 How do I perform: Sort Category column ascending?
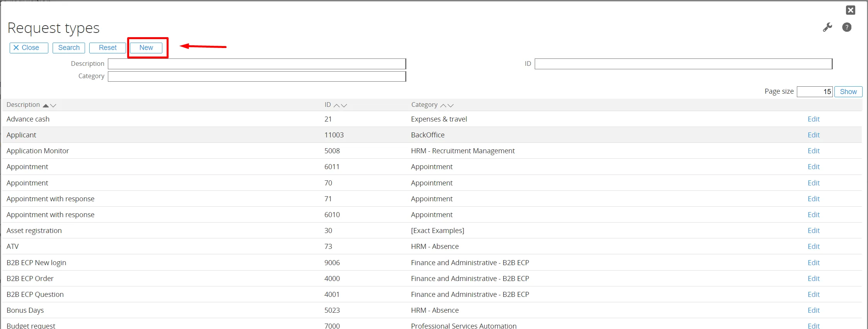(x=443, y=105)
